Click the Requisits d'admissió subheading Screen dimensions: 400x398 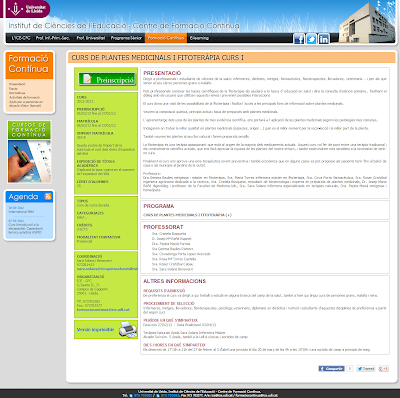click(x=164, y=291)
